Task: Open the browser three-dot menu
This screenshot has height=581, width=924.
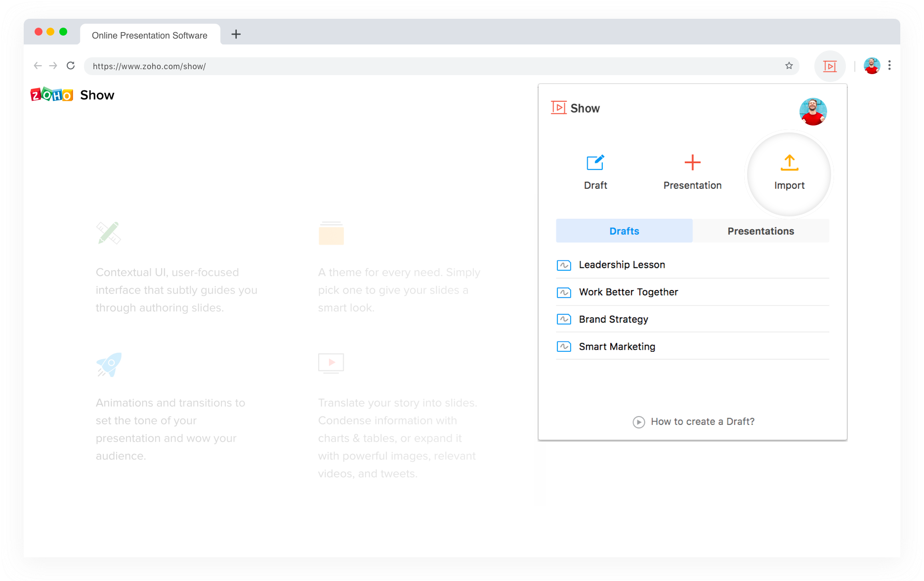Action: (889, 65)
